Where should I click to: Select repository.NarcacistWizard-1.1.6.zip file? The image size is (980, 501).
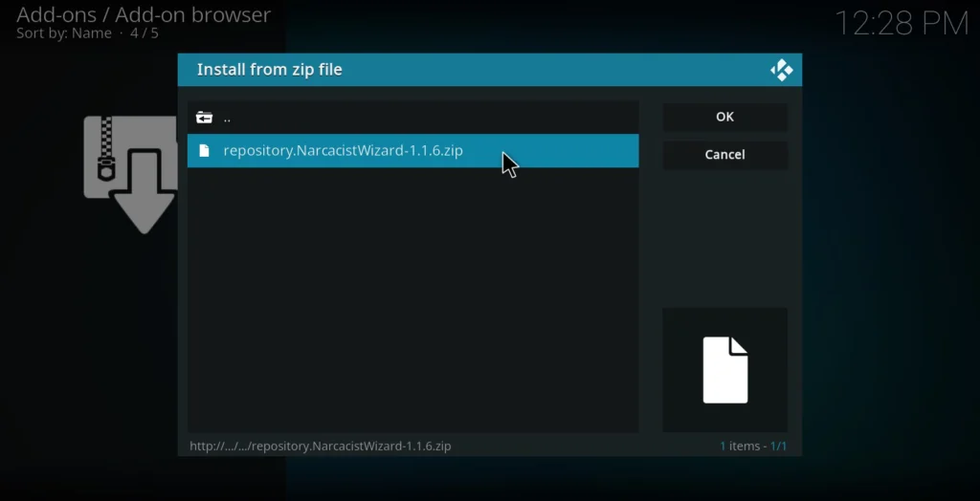point(343,150)
